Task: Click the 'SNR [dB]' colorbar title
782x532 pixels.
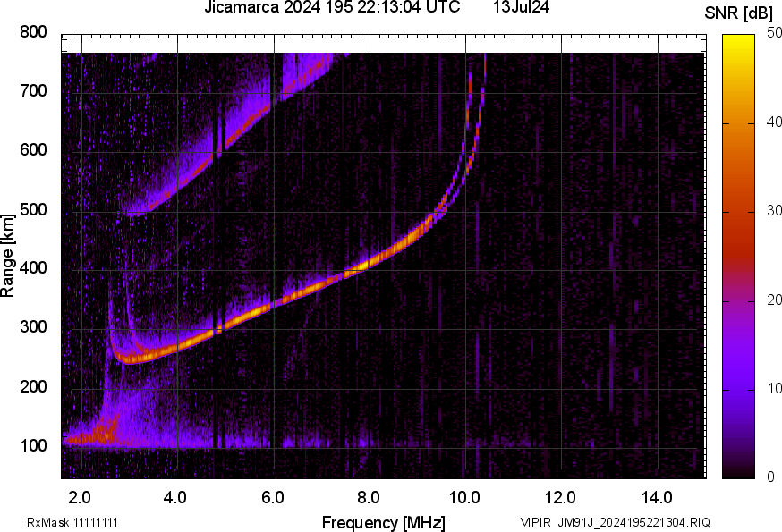Action: point(739,13)
